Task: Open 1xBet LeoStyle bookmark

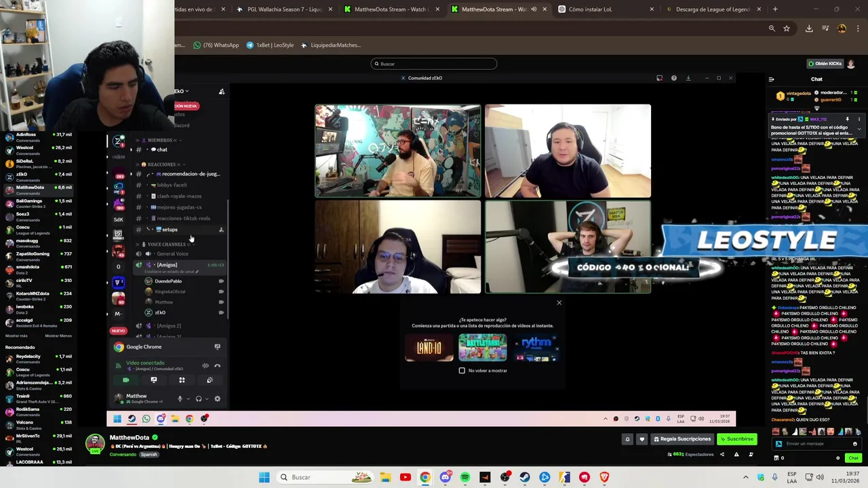Action: coord(270,45)
